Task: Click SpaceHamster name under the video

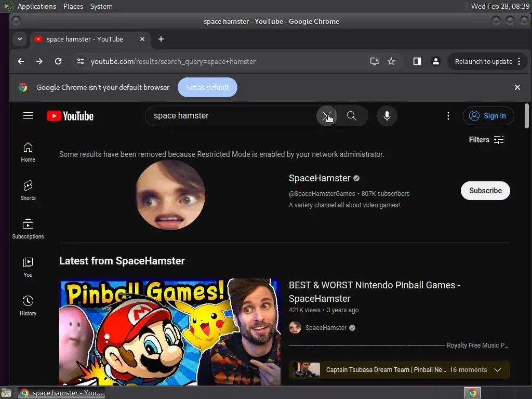Action: 326,328
